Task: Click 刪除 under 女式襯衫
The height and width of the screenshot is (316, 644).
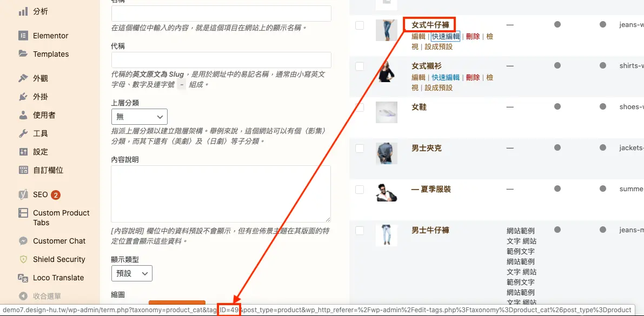Action: 473,77
